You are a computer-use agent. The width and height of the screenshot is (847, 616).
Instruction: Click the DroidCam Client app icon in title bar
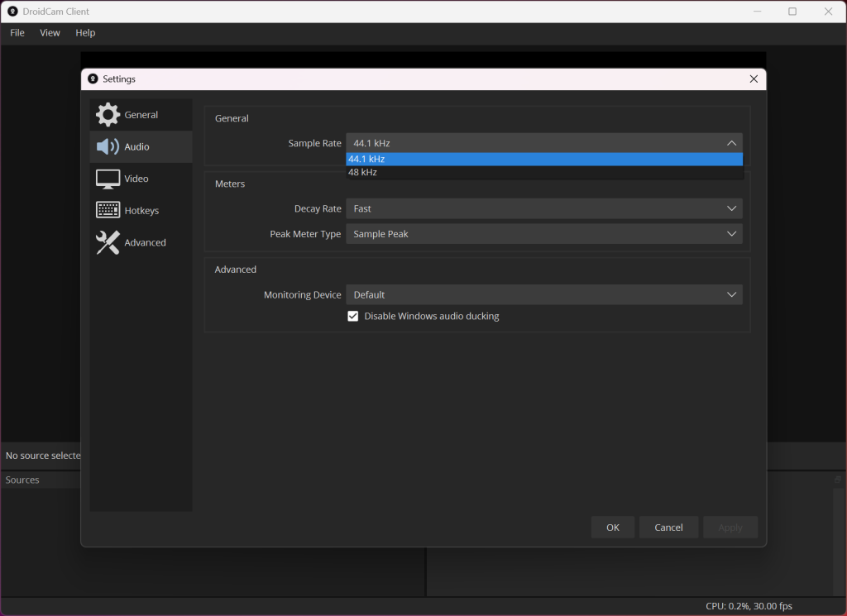pyautogui.click(x=12, y=12)
